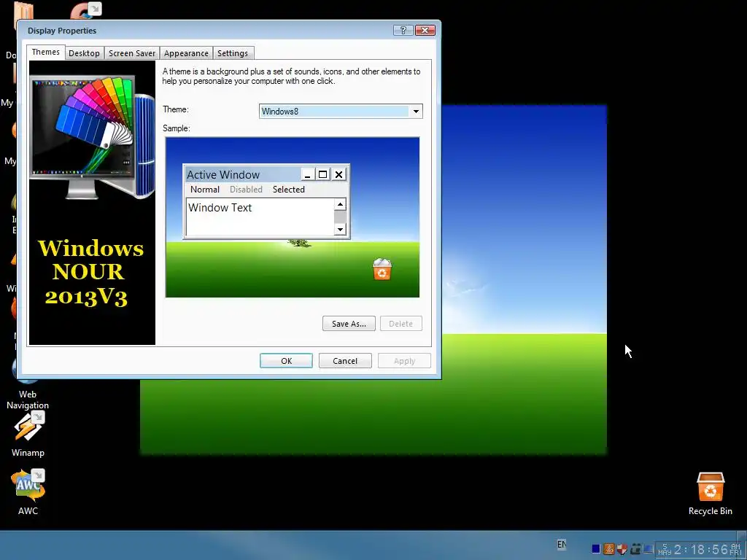
Task: Click the help question mark button in title bar
Action: click(403, 31)
